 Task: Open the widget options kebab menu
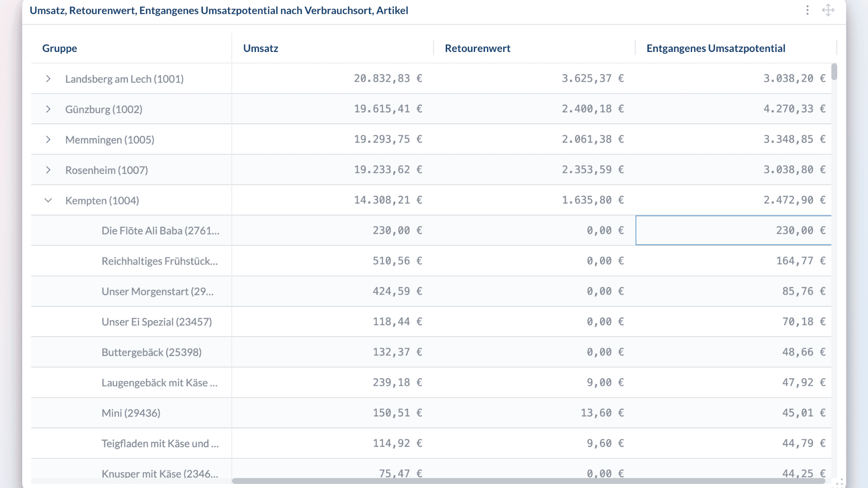click(x=807, y=10)
